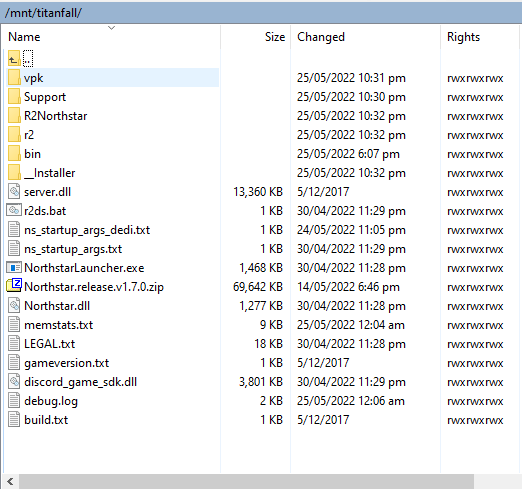The height and width of the screenshot is (489, 522).
Task: Select the 'Support' folder name
Action: point(45,97)
